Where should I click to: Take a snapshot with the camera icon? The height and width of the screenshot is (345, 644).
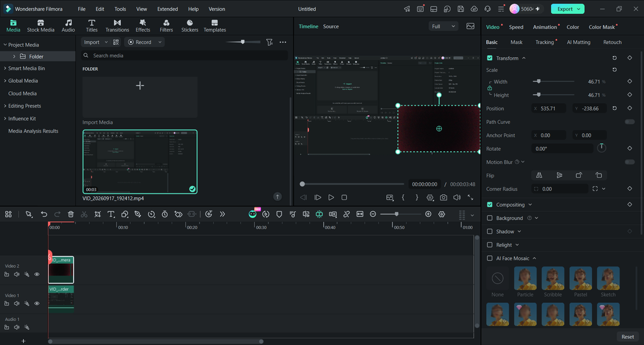point(443,197)
